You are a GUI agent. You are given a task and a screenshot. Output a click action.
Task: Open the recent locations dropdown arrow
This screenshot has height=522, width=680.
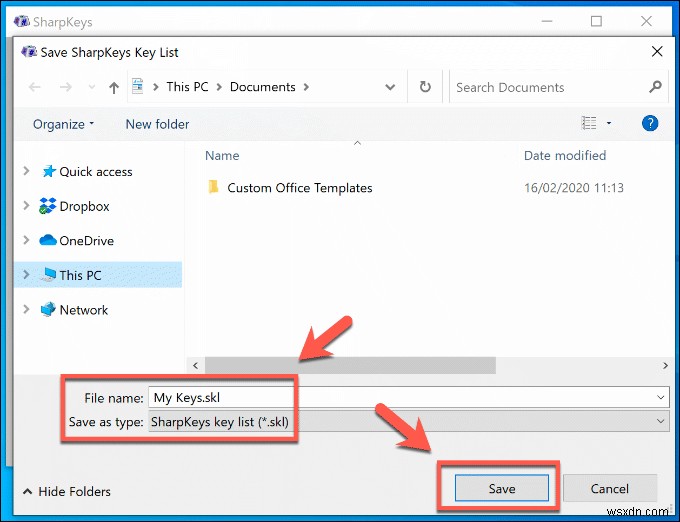tap(92, 87)
